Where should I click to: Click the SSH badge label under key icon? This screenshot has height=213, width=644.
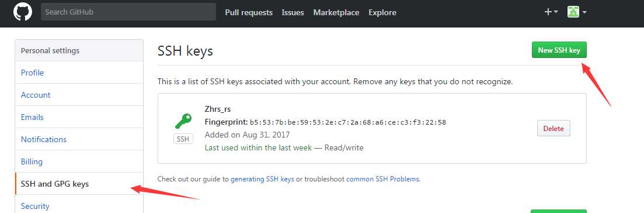point(183,139)
